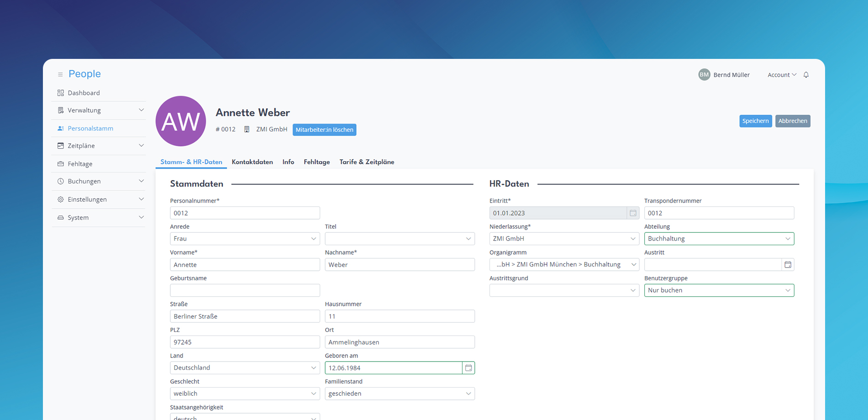Open the Tarife & Zeitpläne tab

click(x=367, y=162)
